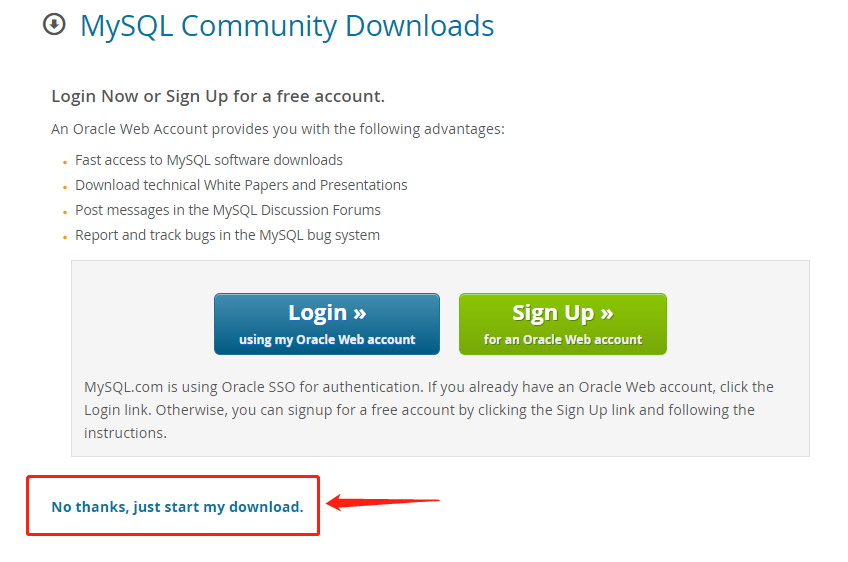Screen dimensions: 848x562
Task: Click the Oracle SSO authentication explanation paragraph
Action: (429, 410)
